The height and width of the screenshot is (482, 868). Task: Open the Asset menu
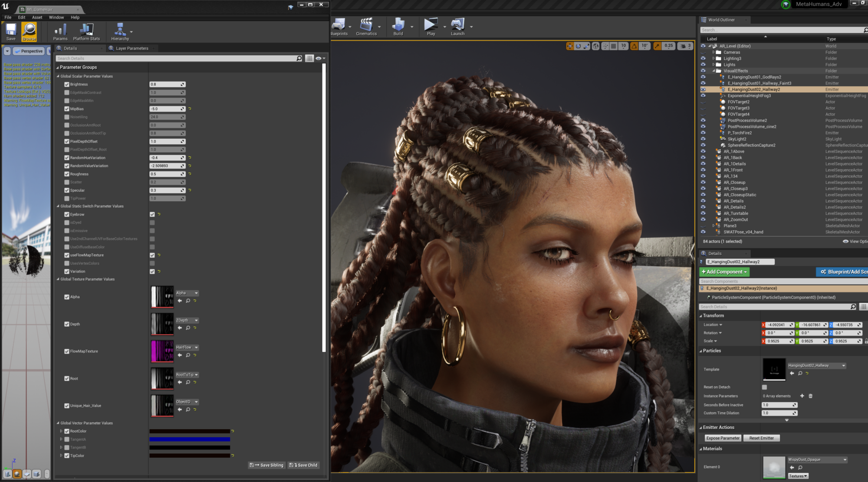(x=37, y=17)
